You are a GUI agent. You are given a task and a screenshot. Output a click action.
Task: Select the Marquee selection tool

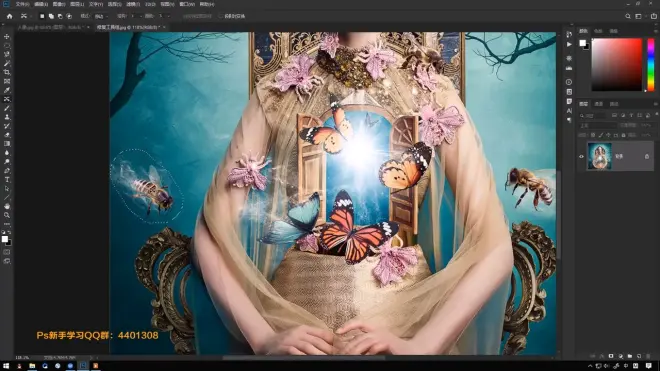point(7,45)
